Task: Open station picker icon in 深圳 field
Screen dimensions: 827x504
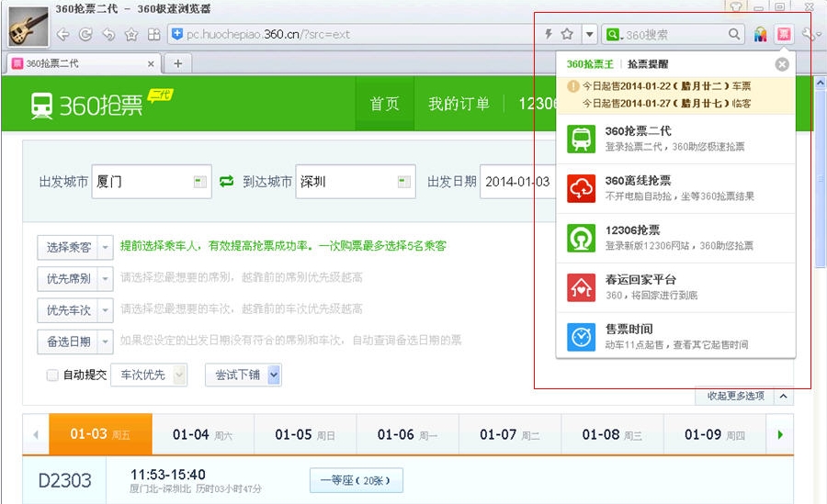Action: tap(404, 182)
